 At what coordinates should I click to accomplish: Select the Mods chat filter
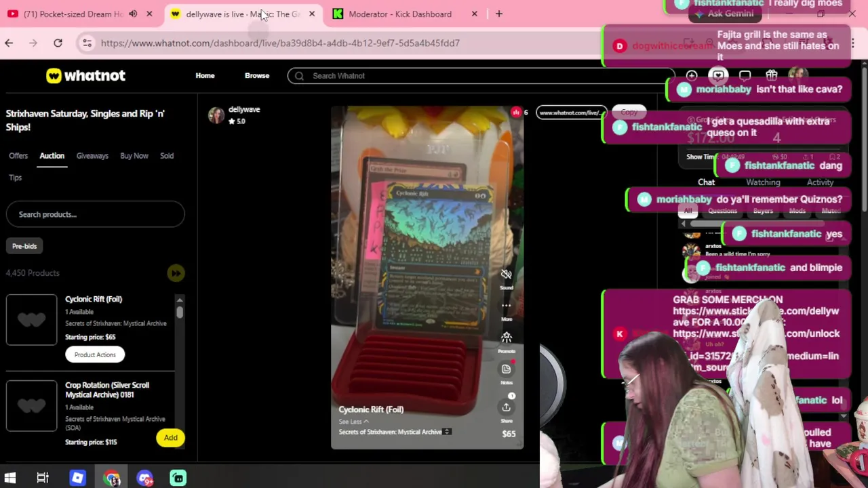[x=797, y=211]
